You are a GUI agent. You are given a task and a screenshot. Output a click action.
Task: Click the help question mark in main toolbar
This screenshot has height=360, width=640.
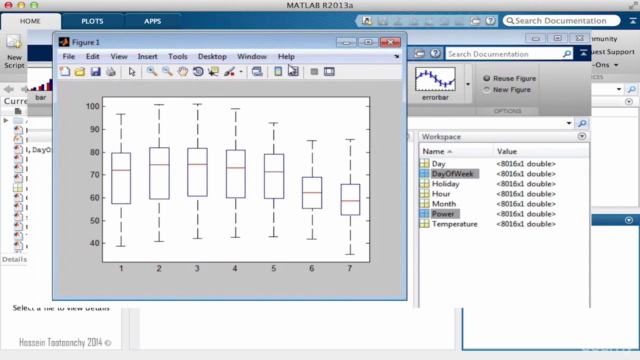[490, 21]
